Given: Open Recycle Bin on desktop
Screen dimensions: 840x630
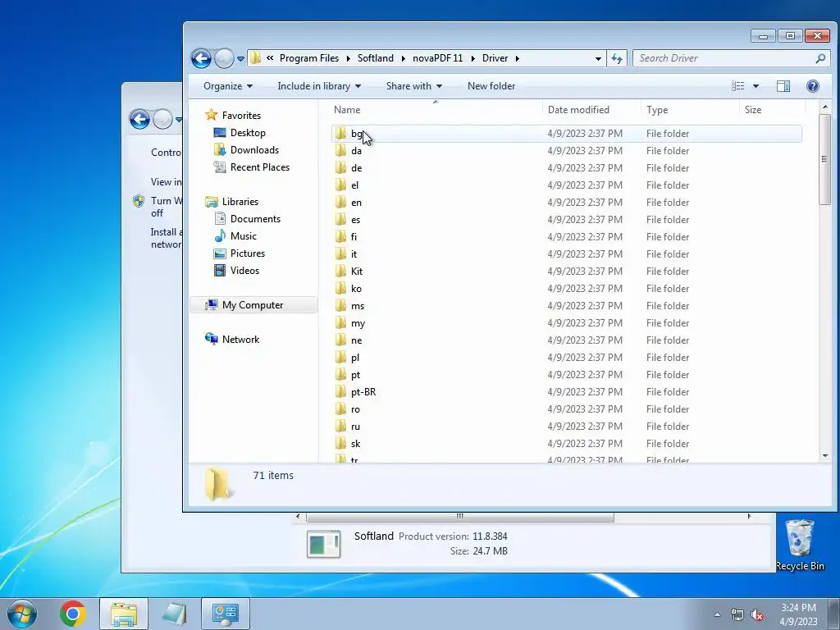Looking at the screenshot, I should point(799,545).
